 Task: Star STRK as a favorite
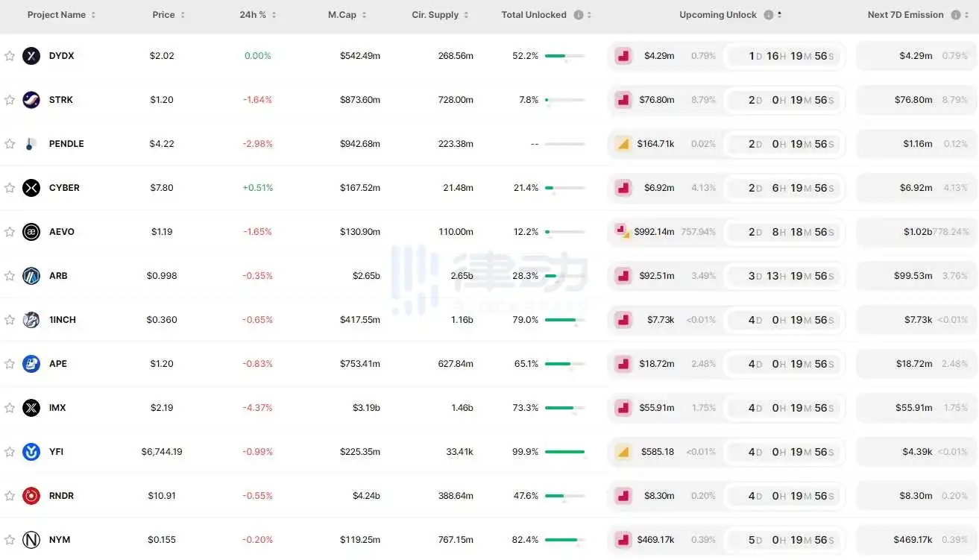click(x=10, y=100)
